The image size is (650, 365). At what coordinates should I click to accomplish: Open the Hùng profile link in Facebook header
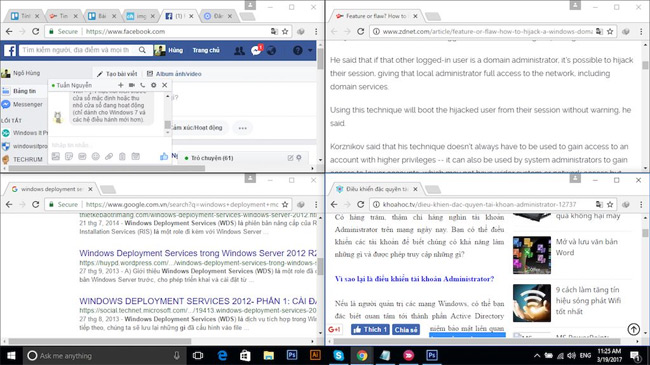pyautogui.click(x=169, y=50)
